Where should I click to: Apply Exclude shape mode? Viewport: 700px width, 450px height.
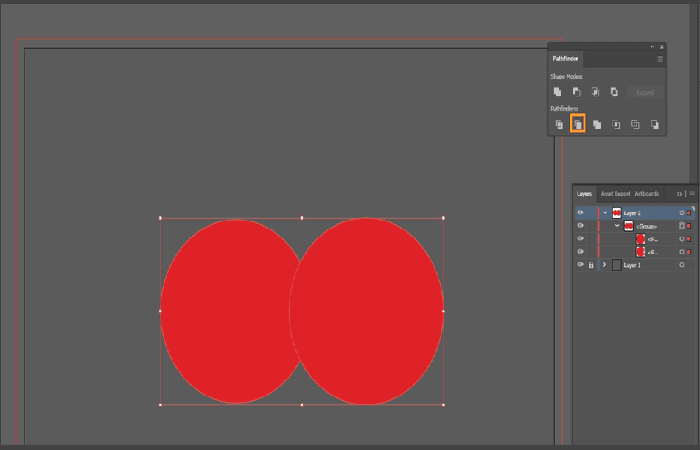(x=614, y=92)
